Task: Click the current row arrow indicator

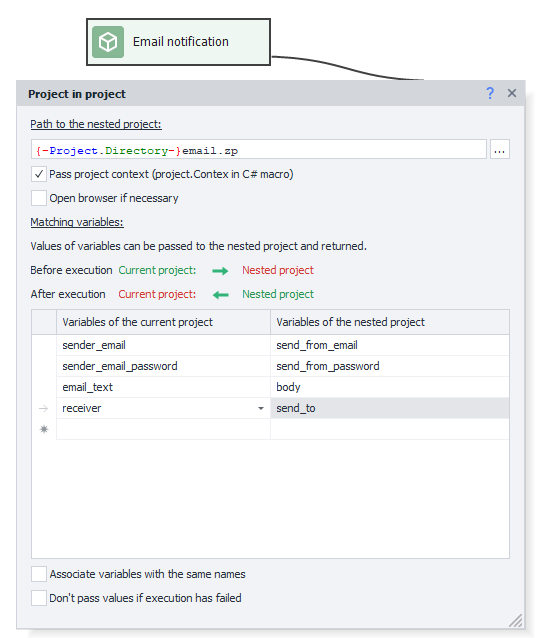Action: (x=44, y=408)
